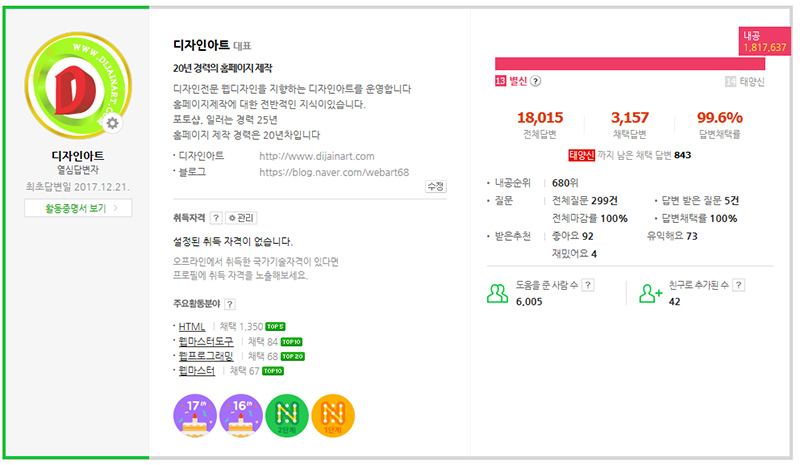Click help icon next to 도움을 준 사람 수
This screenshot has height=465, width=800.
coord(588,285)
